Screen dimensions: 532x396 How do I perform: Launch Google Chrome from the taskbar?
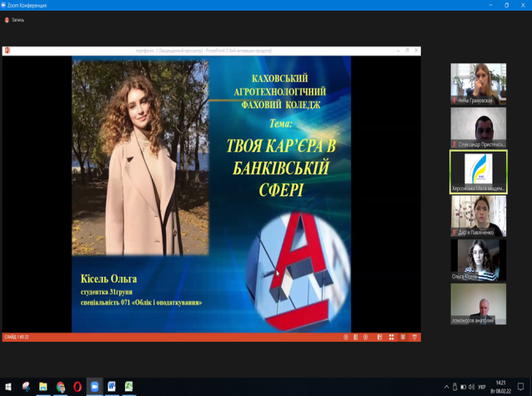tap(60, 387)
